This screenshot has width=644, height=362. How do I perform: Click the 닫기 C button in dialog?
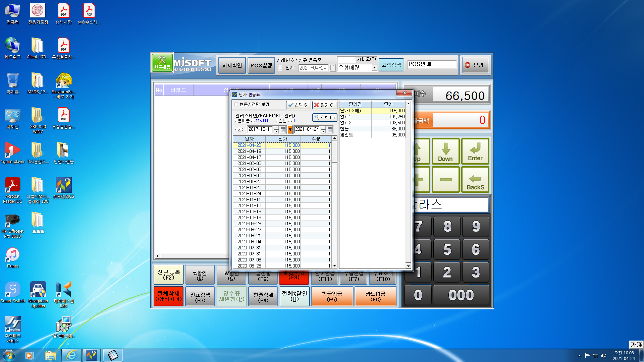(324, 105)
